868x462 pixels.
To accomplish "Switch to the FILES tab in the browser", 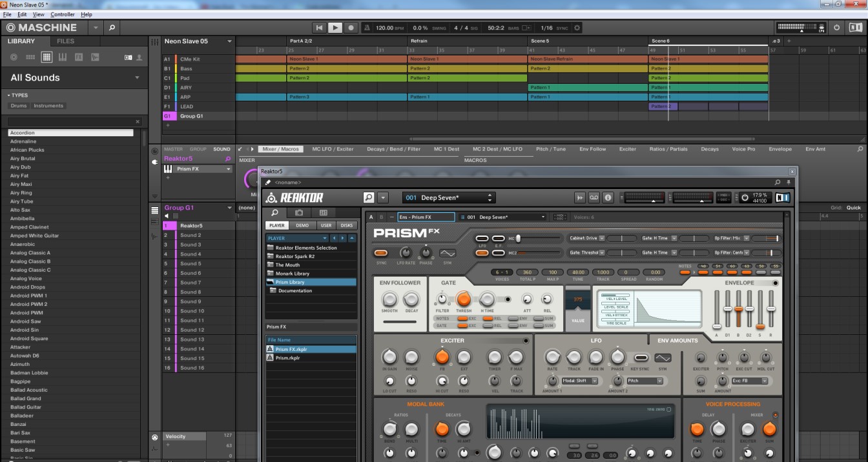I will [65, 41].
